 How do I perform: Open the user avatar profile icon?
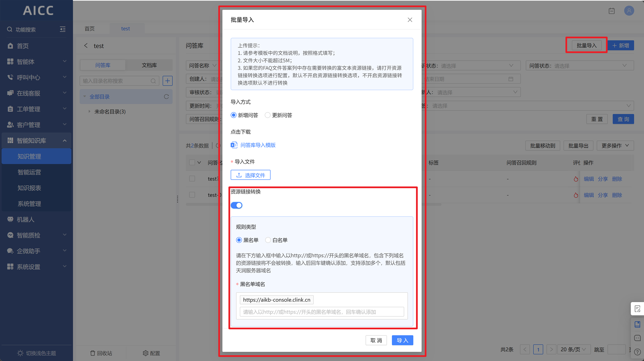(x=629, y=11)
